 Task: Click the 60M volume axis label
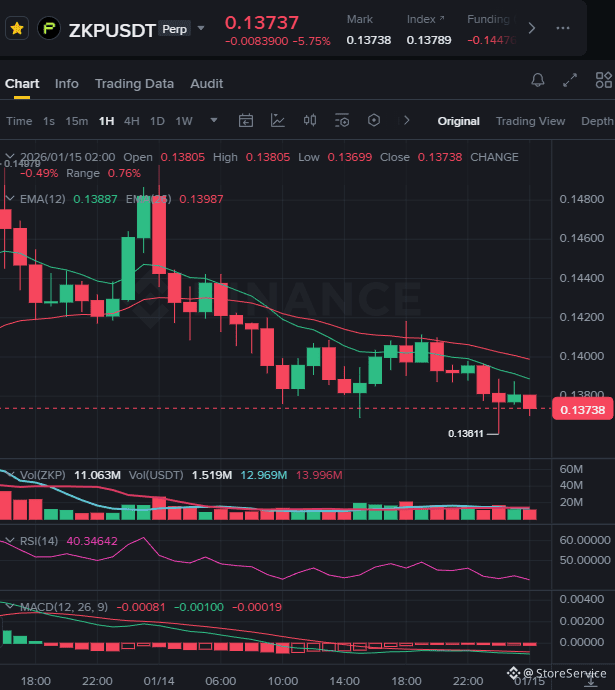[571, 469]
